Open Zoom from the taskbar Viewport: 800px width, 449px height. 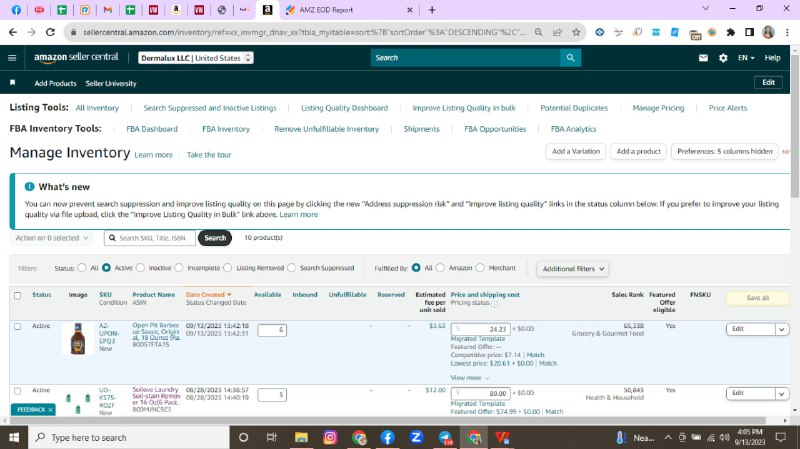coord(416,437)
